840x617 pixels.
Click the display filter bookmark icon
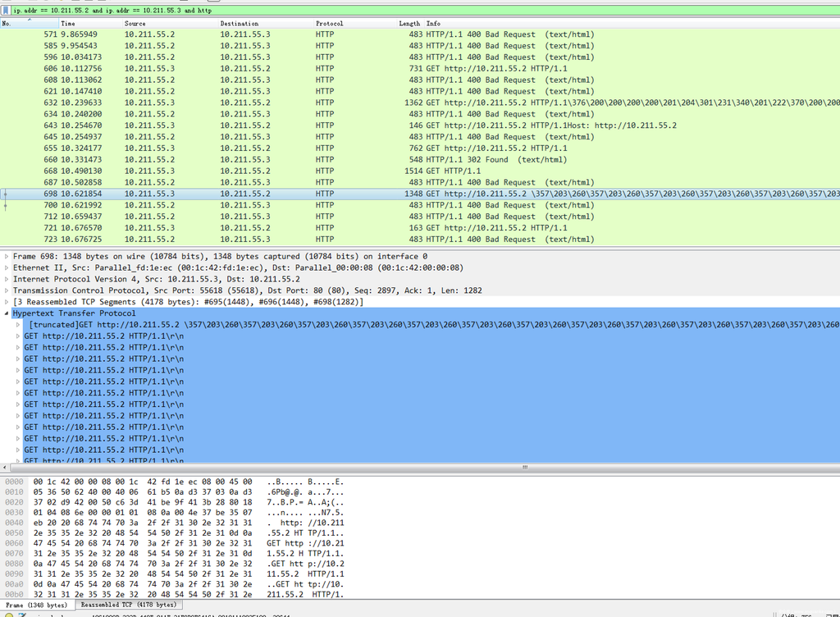[6, 10]
